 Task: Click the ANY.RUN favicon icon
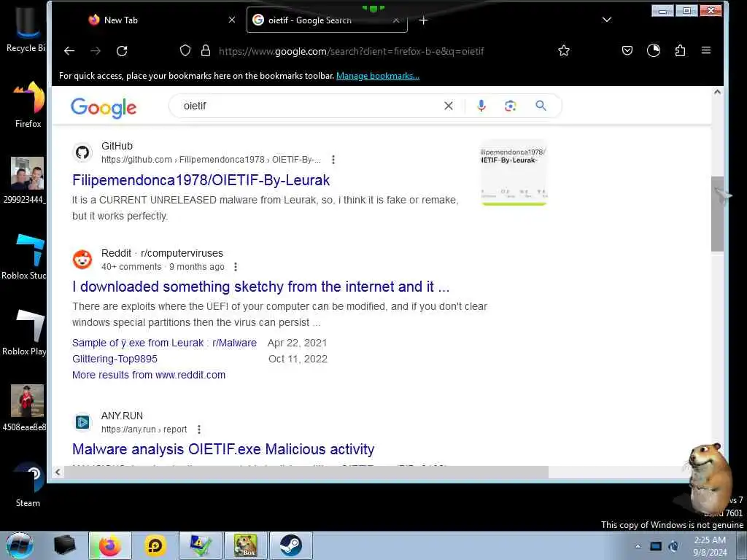pos(82,422)
